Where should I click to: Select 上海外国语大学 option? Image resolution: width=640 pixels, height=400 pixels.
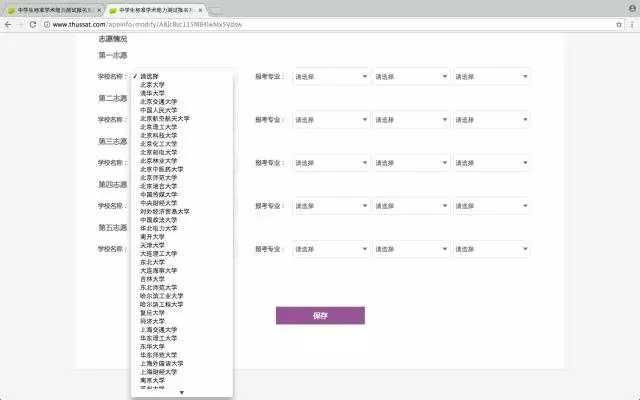click(x=182, y=363)
